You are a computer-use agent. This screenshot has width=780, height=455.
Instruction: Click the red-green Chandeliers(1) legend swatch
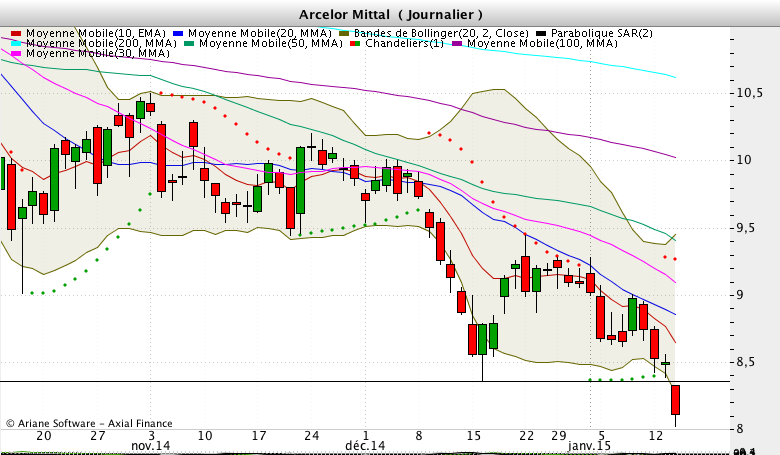355,44
